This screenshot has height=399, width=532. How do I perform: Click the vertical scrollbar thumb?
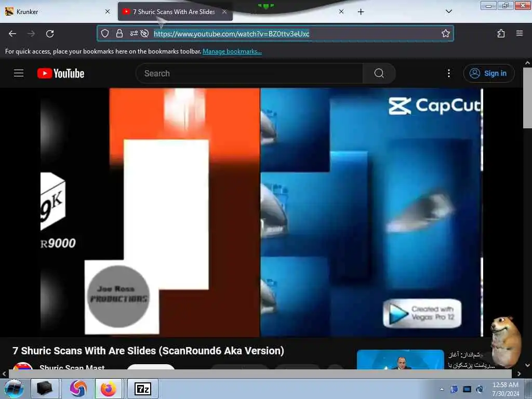[527, 98]
